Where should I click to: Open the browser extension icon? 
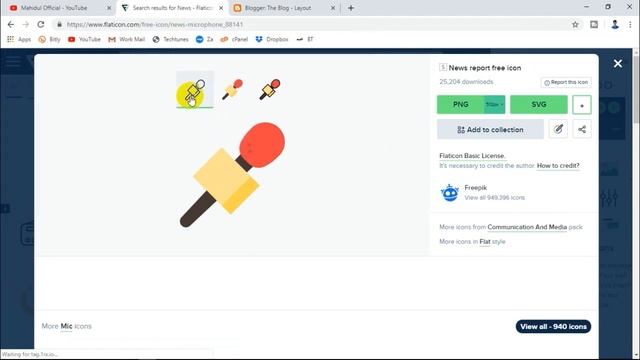594,24
